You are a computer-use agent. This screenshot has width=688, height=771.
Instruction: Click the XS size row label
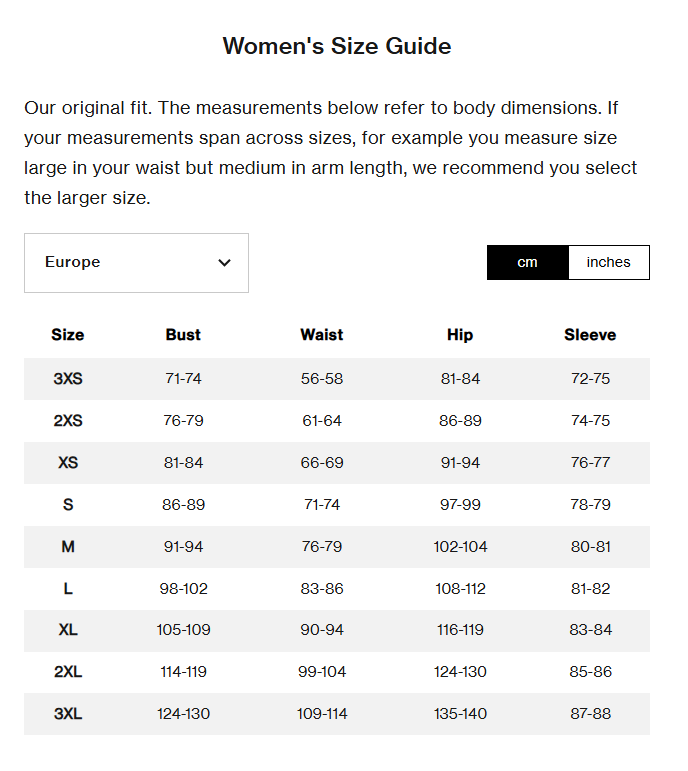coord(68,463)
